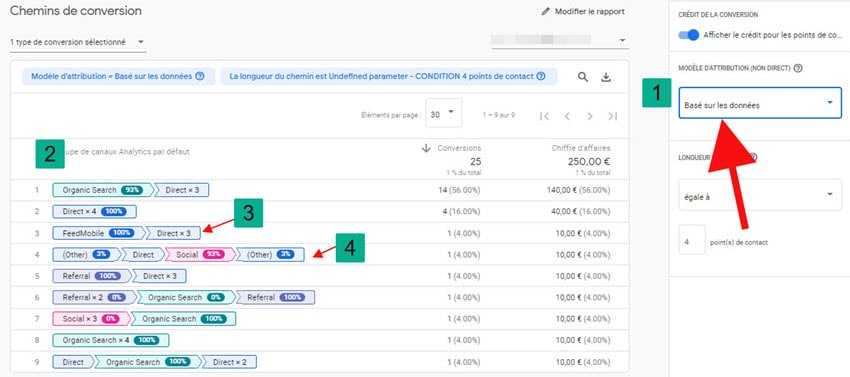The width and height of the screenshot is (850, 377).
Task: Open the Basé sur les données dropdown
Action: (x=760, y=103)
